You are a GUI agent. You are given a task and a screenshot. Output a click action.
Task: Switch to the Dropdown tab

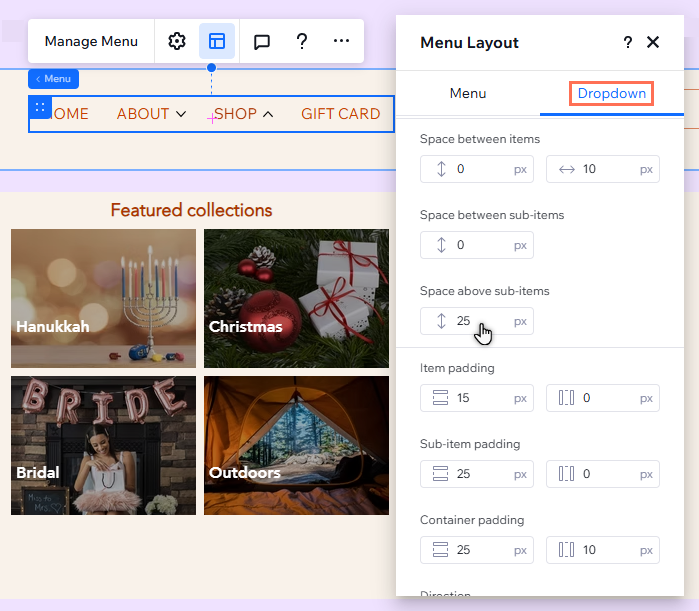(612, 93)
